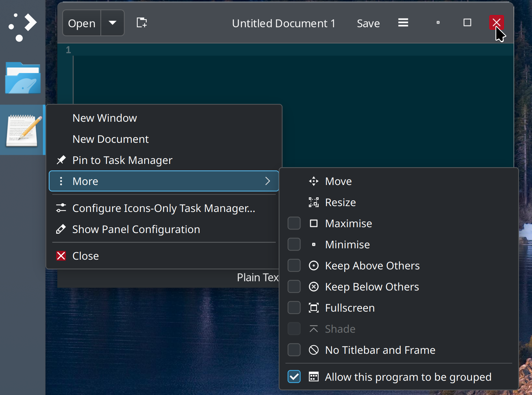Choose the Resize text entry in submenu

click(340, 202)
